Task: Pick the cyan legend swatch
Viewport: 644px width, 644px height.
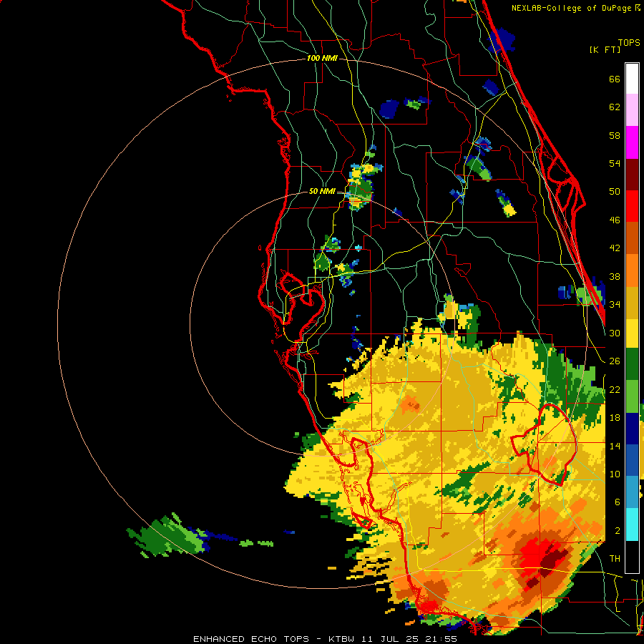Action: pyautogui.click(x=632, y=524)
